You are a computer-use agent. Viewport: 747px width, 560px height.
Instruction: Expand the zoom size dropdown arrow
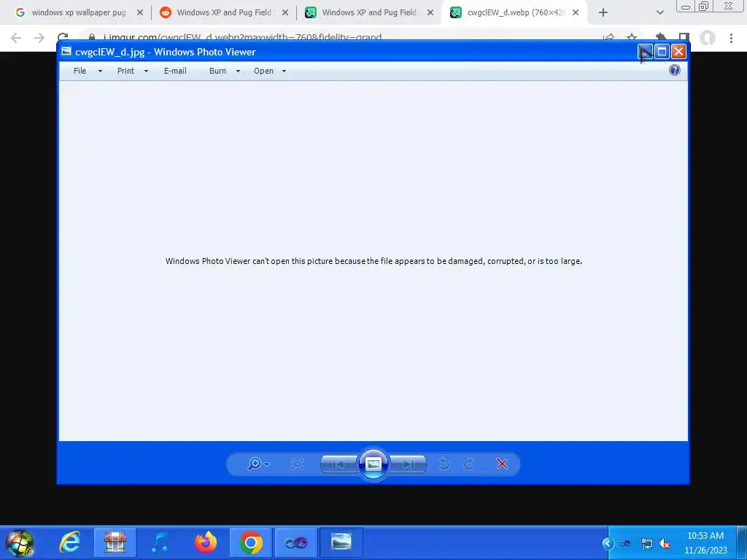(267, 464)
